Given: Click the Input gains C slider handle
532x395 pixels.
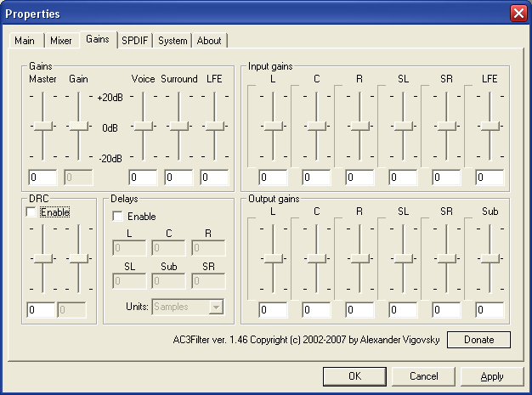Looking at the screenshot, I should [316, 126].
